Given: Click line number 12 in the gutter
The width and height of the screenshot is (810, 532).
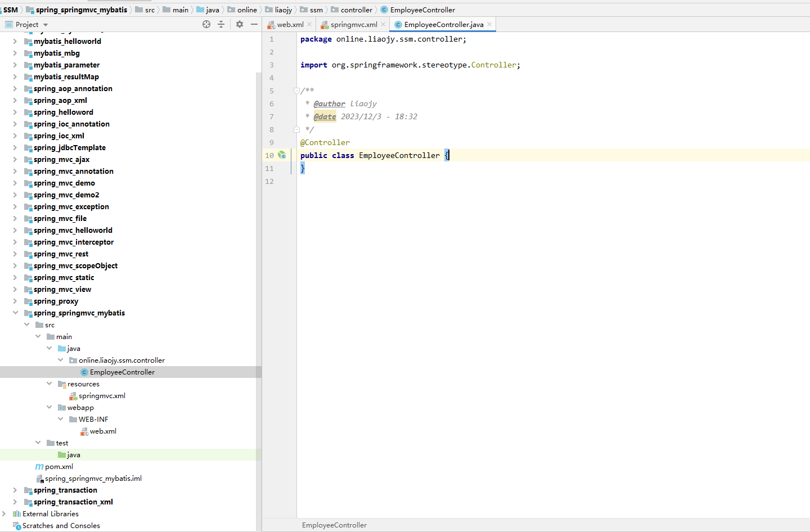Looking at the screenshot, I should (269, 181).
